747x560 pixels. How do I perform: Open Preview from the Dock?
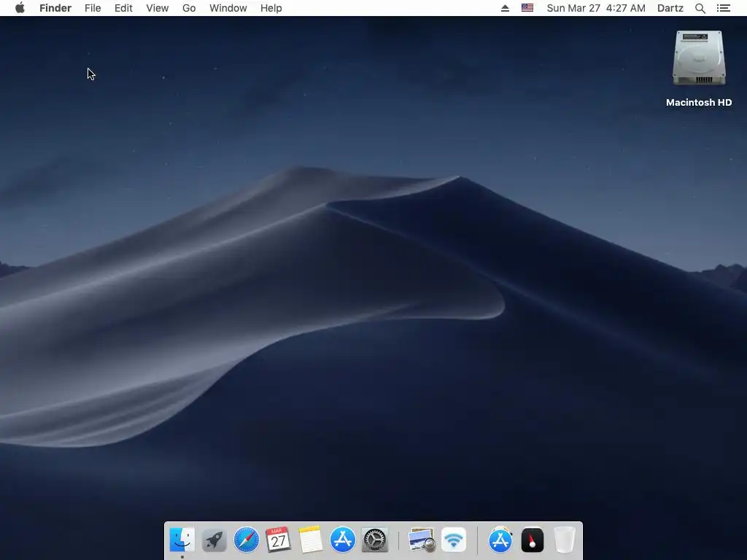[422, 540]
